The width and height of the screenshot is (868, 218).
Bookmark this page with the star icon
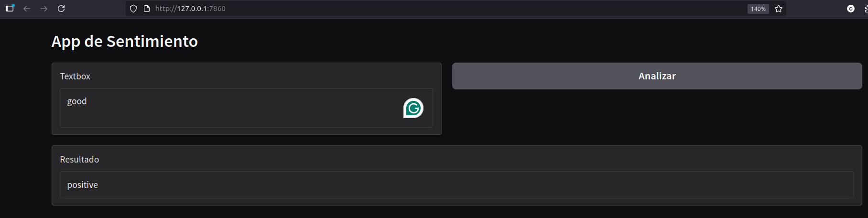pos(779,9)
